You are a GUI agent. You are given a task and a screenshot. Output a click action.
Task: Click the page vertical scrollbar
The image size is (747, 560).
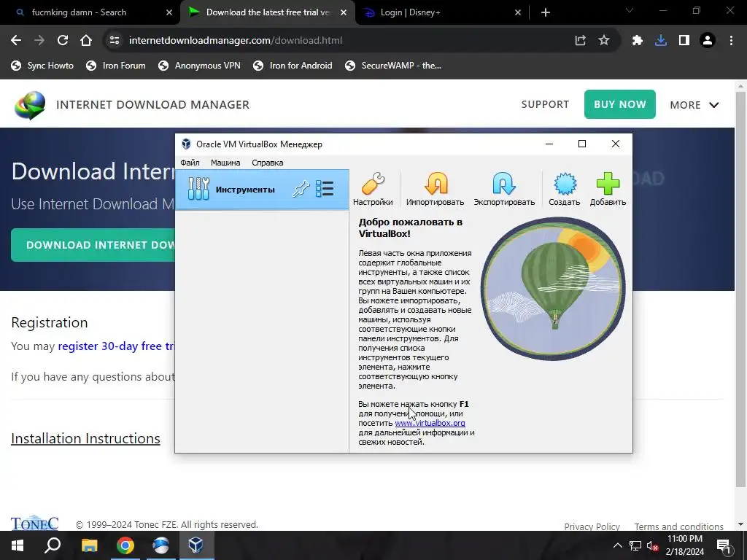(x=740, y=290)
